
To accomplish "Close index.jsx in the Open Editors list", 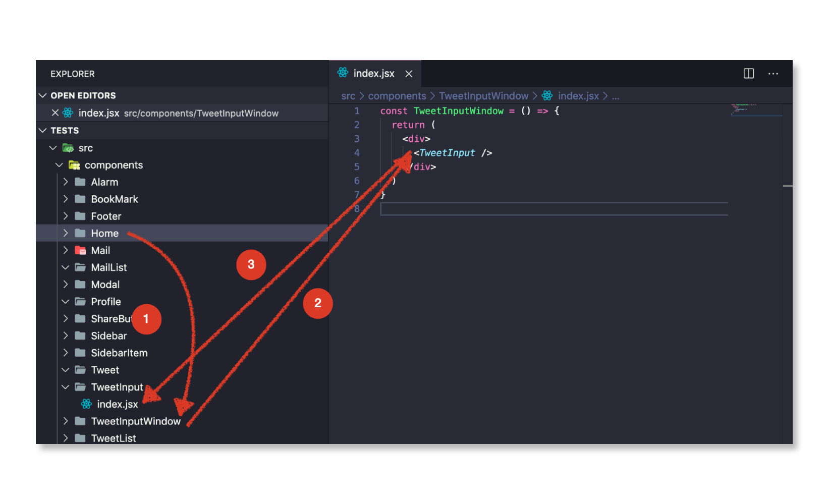I will (x=55, y=113).
